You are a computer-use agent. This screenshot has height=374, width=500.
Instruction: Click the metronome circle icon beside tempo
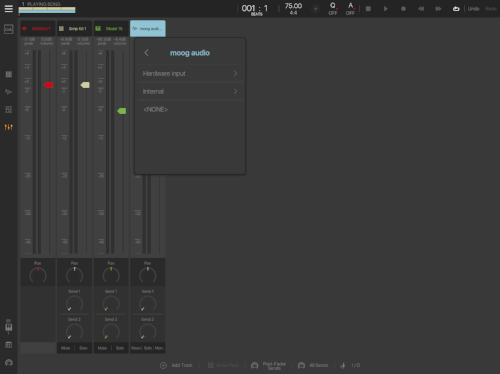316,9
